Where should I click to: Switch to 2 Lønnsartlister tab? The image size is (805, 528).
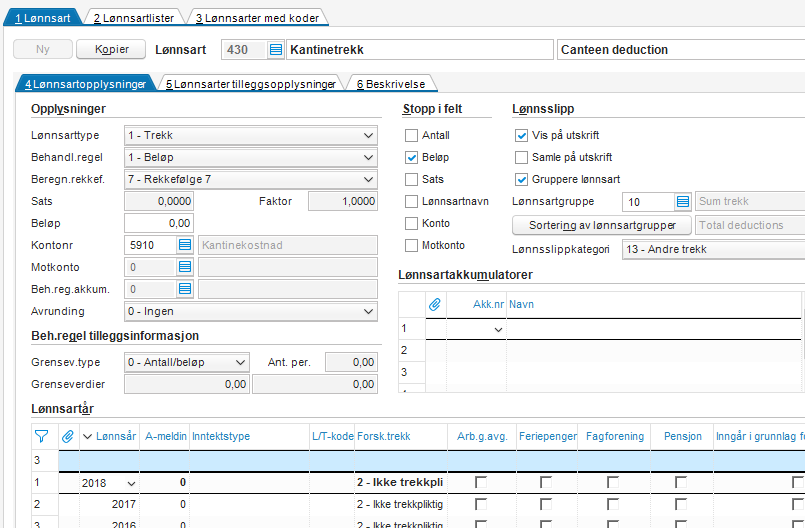pos(133,18)
